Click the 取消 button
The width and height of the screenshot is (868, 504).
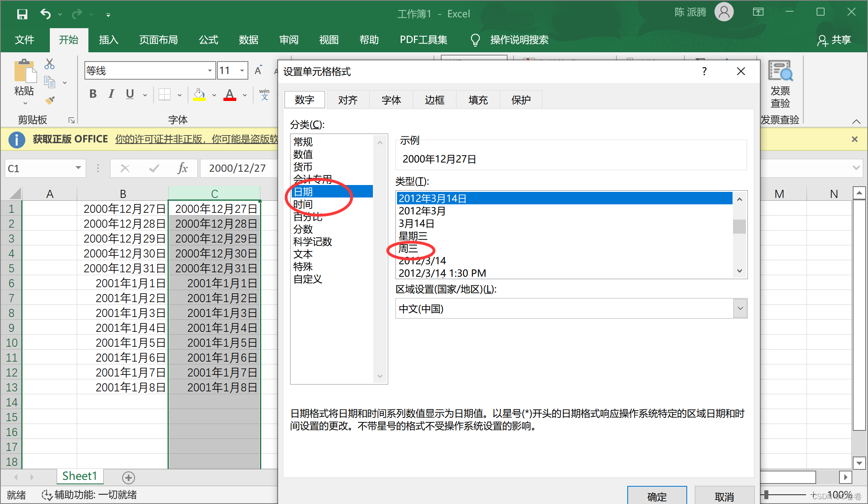[724, 496]
